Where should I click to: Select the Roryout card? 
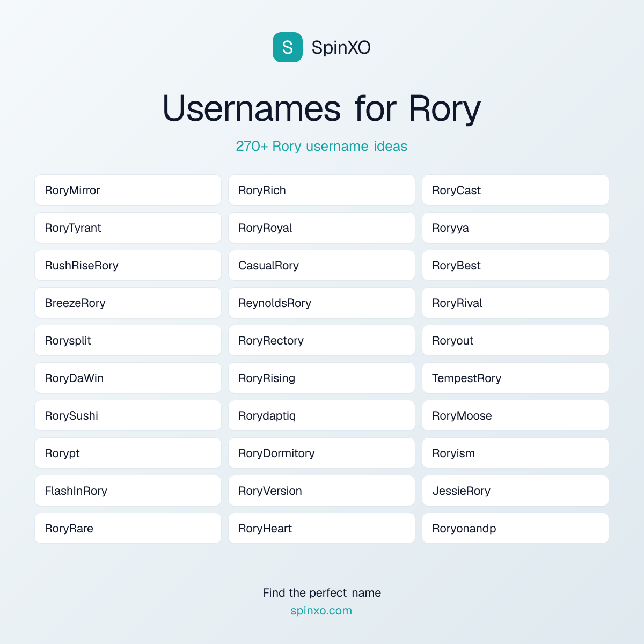pos(515,340)
